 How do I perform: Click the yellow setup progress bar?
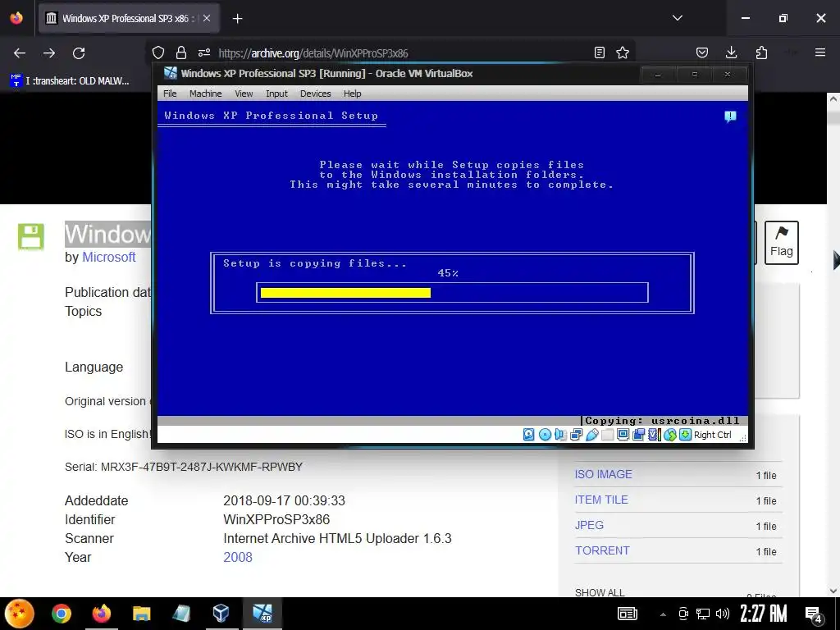[x=345, y=293]
